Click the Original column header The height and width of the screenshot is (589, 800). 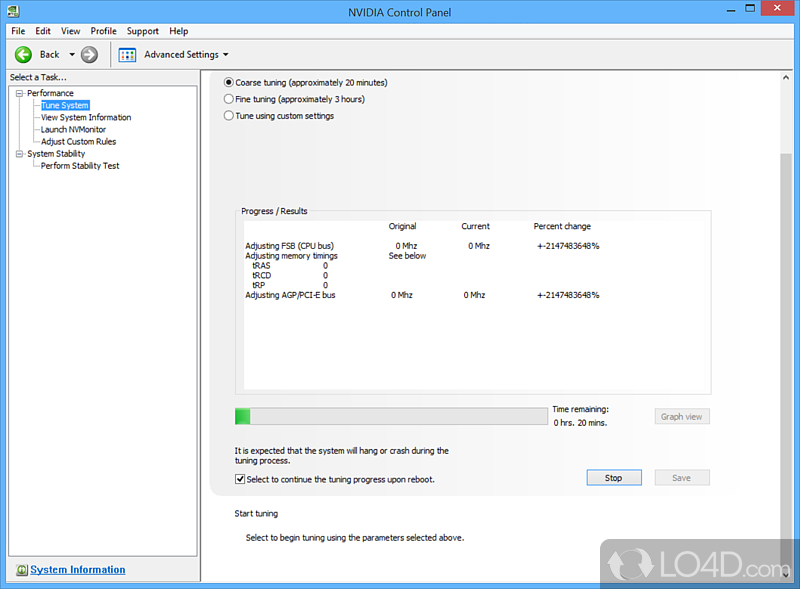(x=403, y=226)
